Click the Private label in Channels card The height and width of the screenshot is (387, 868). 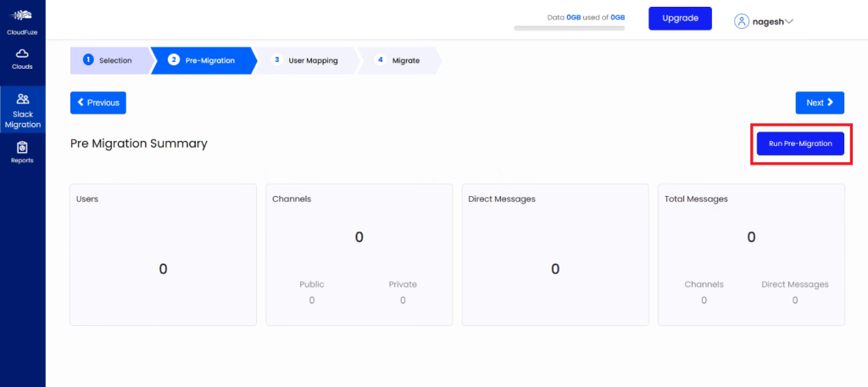403,284
